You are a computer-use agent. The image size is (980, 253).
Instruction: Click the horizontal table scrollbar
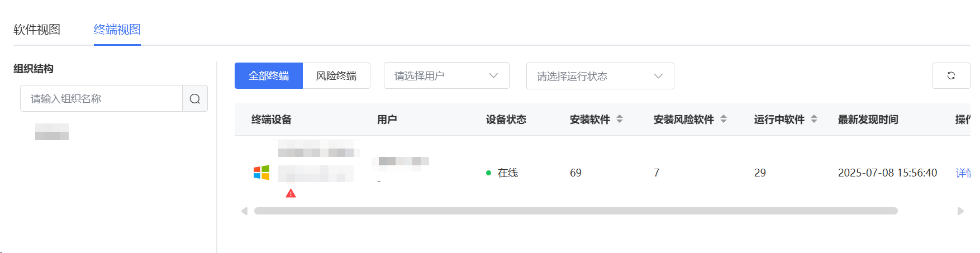pyautogui.click(x=575, y=211)
